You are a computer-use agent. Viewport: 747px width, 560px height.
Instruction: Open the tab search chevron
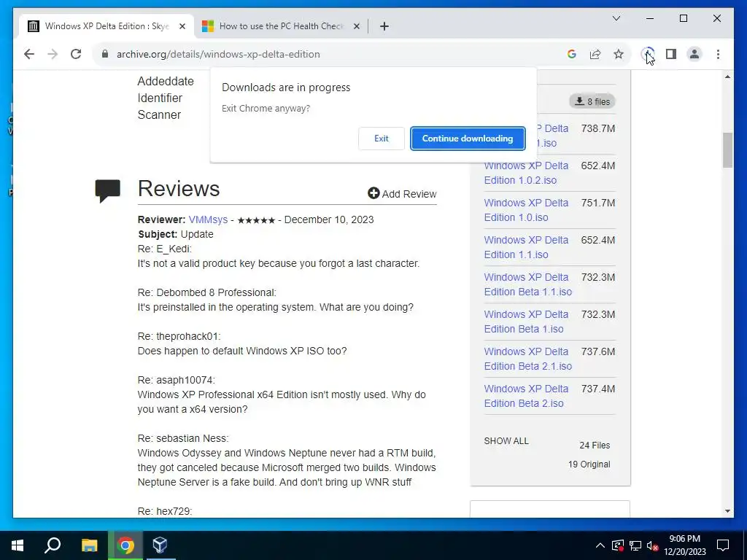[x=616, y=18]
